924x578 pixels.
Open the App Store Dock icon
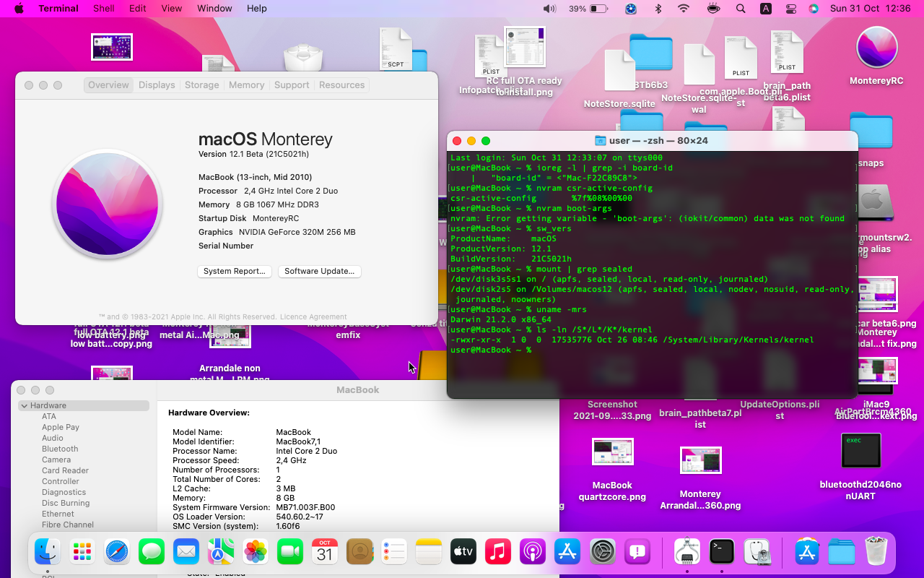pyautogui.click(x=567, y=552)
